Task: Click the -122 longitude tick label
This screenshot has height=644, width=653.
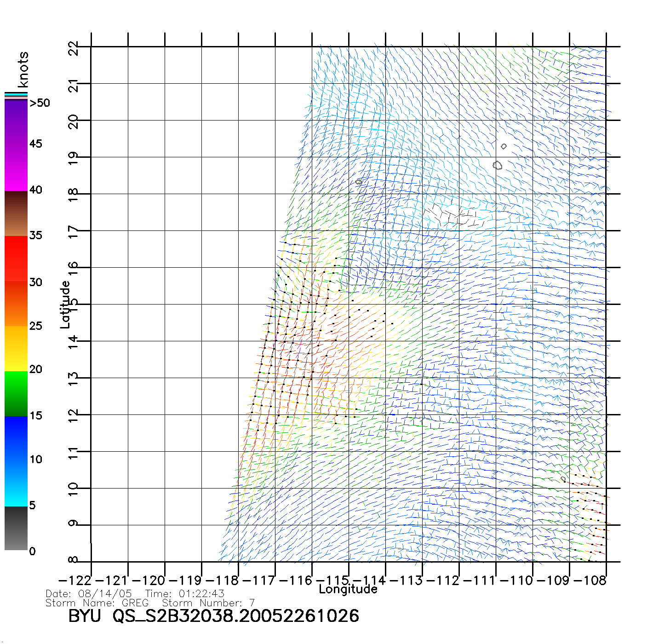Action: coord(75,580)
